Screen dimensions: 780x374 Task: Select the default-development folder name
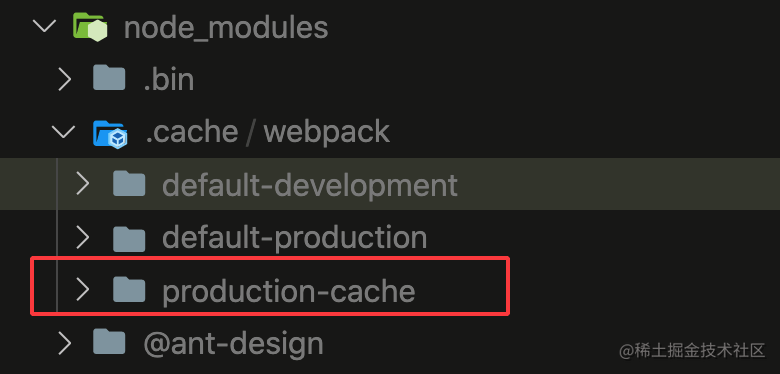tap(310, 186)
